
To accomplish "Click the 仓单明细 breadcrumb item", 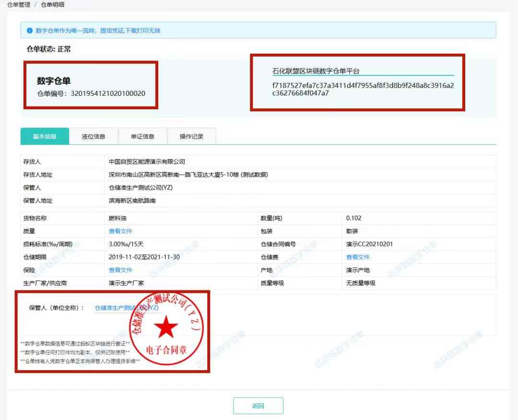I will [52, 5].
